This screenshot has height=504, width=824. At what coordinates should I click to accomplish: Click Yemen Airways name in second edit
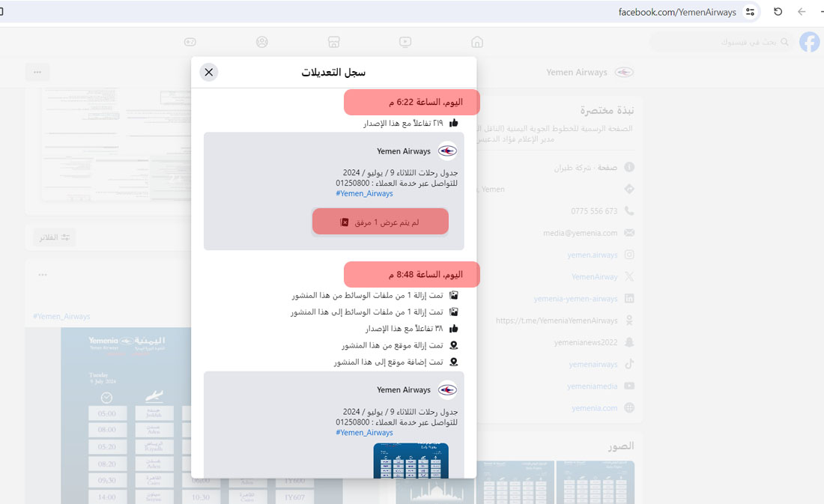pyautogui.click(x=404, y=390)
